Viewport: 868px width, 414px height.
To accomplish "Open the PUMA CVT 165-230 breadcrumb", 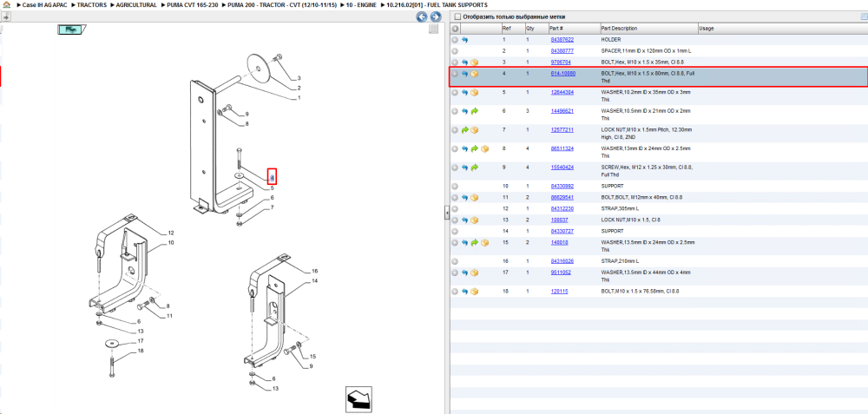I will 194,5.
